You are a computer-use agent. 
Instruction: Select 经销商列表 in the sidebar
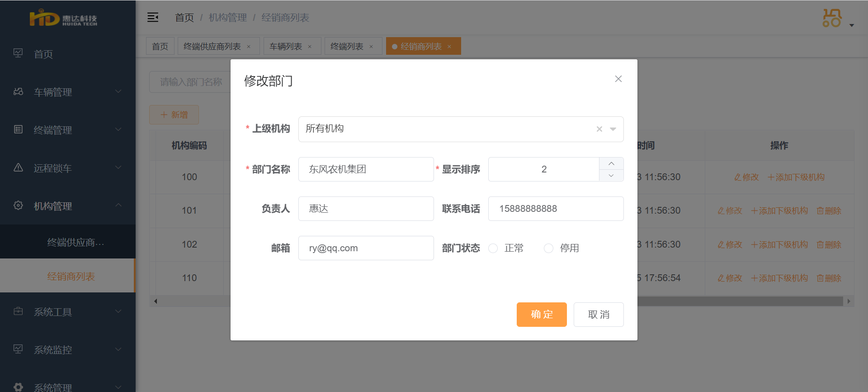pos(68,276)
